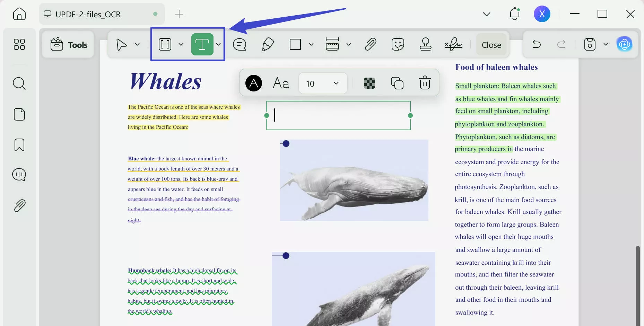Screen dimensions: 644x326
Task: Toggle the Text tool off
Action: click(x=202, y=44)
